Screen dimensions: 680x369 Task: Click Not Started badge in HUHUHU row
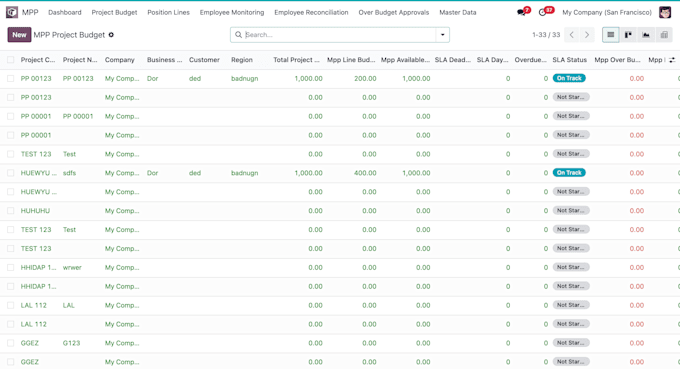click(571, 211)
